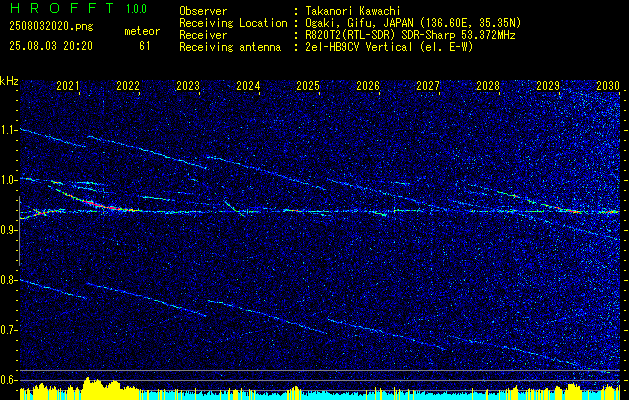Click the 2021 time axis marker
Screen dimensions: 629x400
tap(68, 85)
